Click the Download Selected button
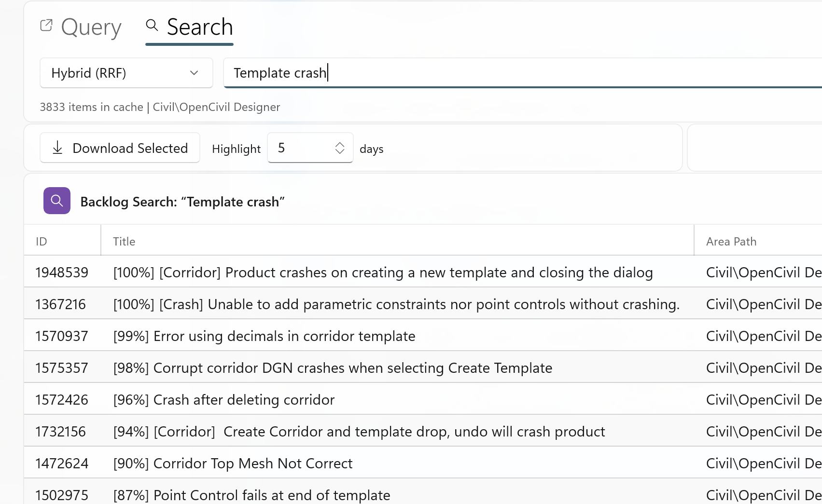This screenshot has height=504, width=822. [x=120, y=148]
